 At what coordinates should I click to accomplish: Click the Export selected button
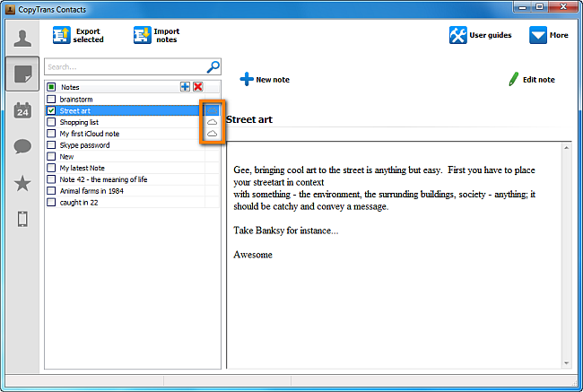pos(78,35)
